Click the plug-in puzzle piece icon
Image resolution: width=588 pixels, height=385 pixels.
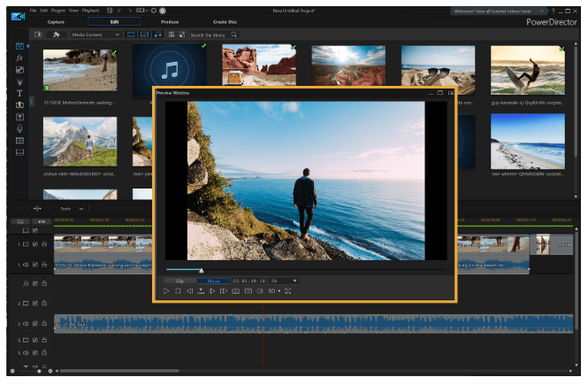56,35
